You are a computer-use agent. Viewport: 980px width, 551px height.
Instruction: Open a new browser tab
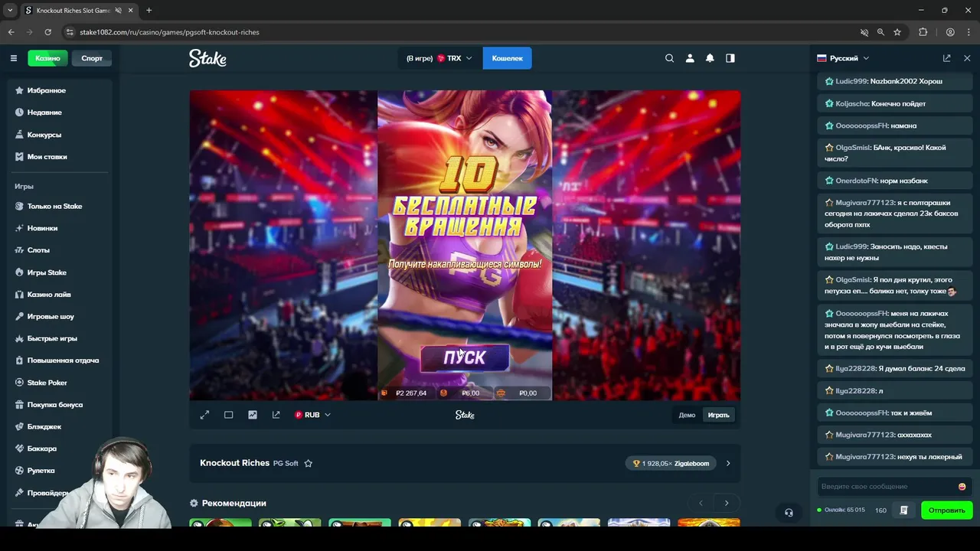149,11
